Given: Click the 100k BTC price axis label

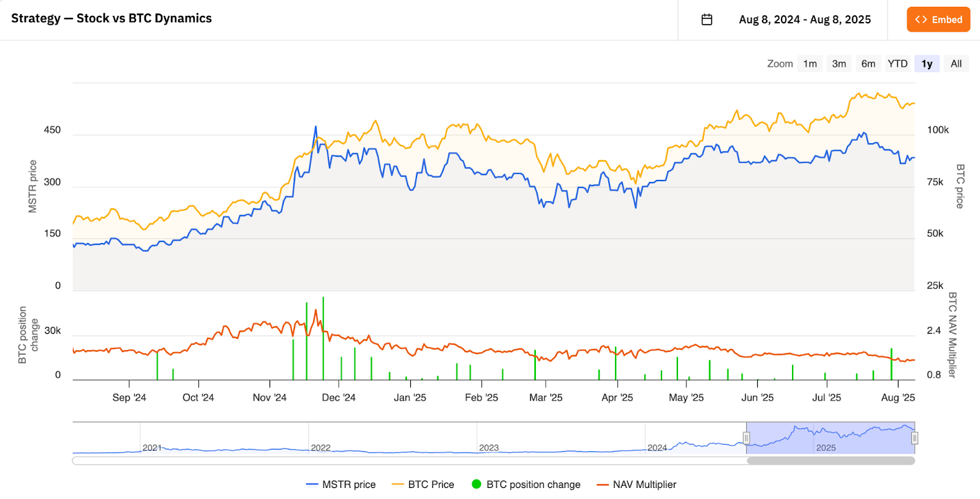Looking at the screenshot, I should (x=938, y=130).
